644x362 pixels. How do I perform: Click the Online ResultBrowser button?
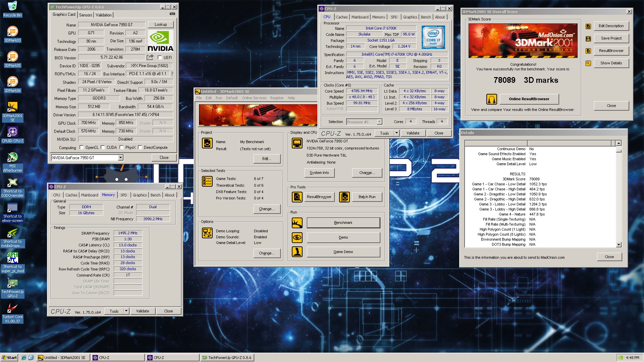click(529, 99)
